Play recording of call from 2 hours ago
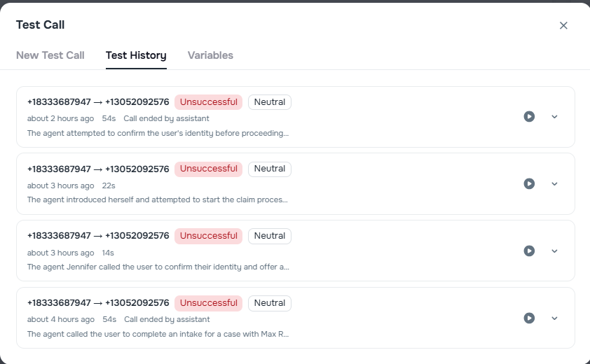The image size is (590, 364). 529,117
